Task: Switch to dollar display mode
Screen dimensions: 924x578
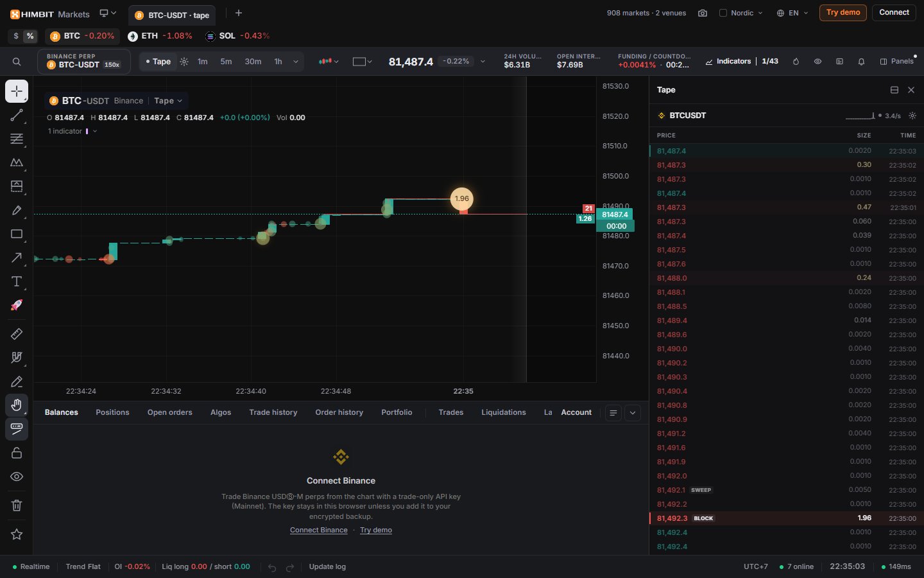Action: coord(16,36)
